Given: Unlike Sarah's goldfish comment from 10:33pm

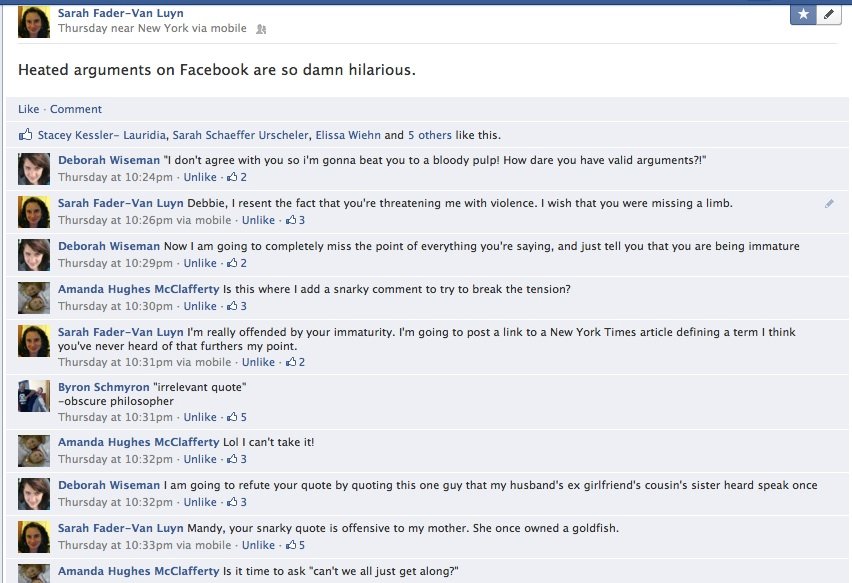Looking at the screenshot, I should (258, 545).
